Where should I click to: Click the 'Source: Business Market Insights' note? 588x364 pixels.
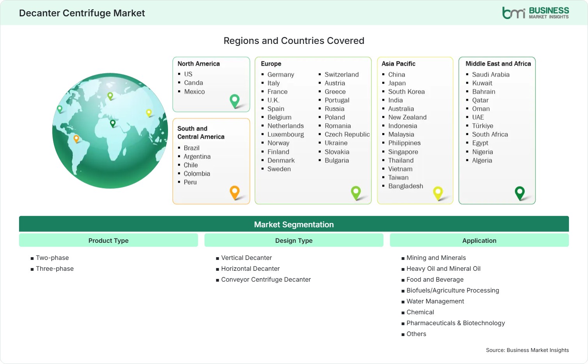527,350
